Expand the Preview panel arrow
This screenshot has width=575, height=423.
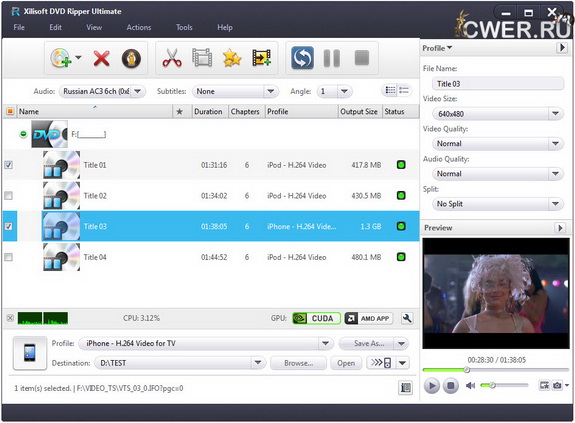[x=560, y=228]
